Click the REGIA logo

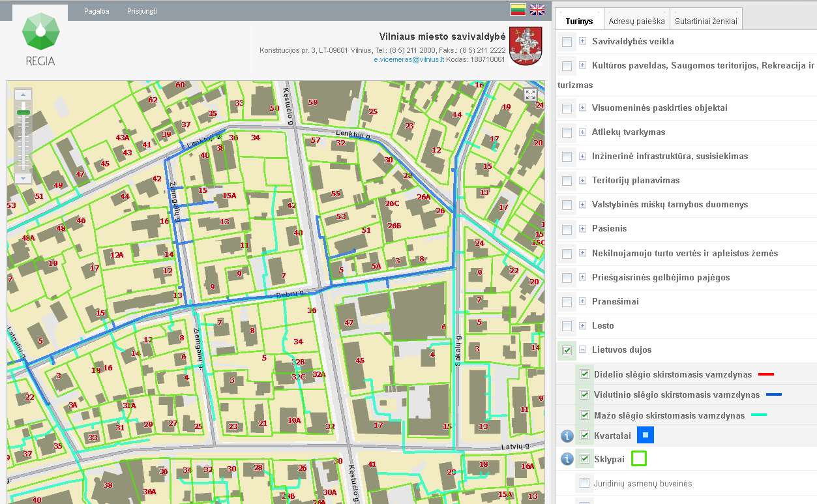pyautogui.click(x=40, y=39)
